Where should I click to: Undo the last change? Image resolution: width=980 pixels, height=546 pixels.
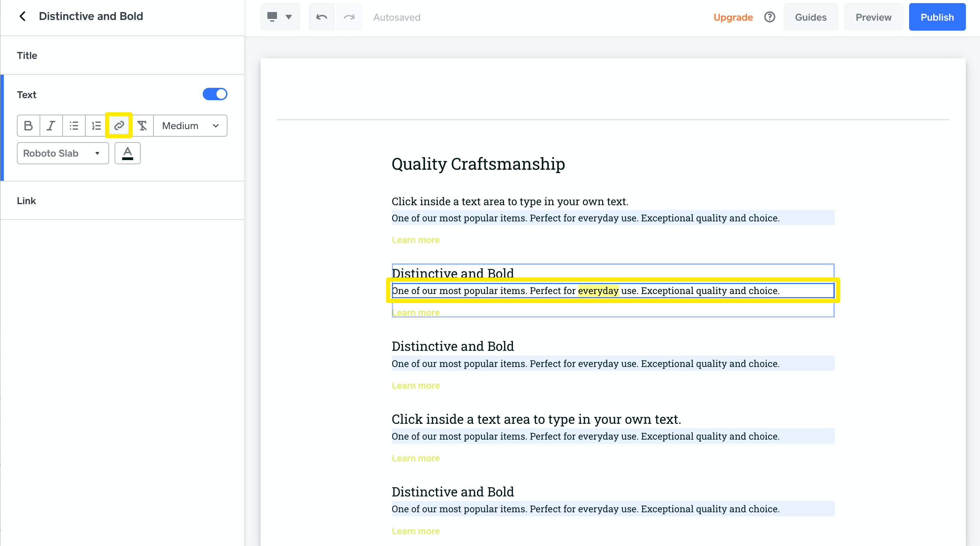coord(321,17)
